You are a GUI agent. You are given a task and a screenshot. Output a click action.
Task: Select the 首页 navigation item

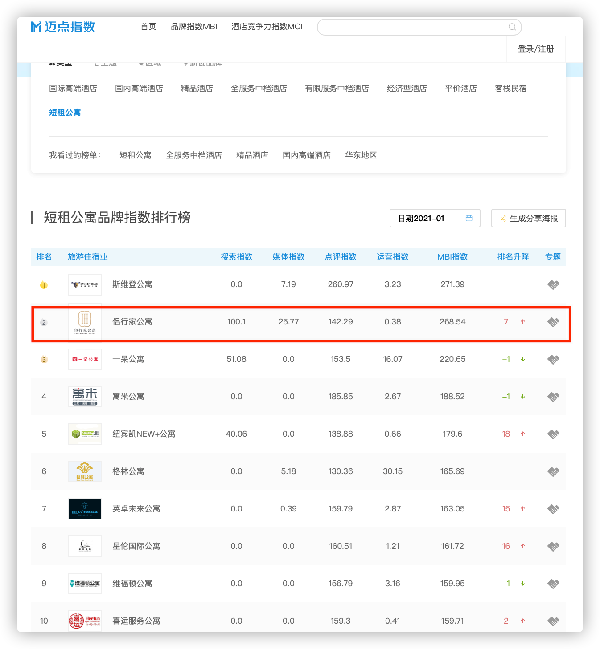[x=149, y=26]
